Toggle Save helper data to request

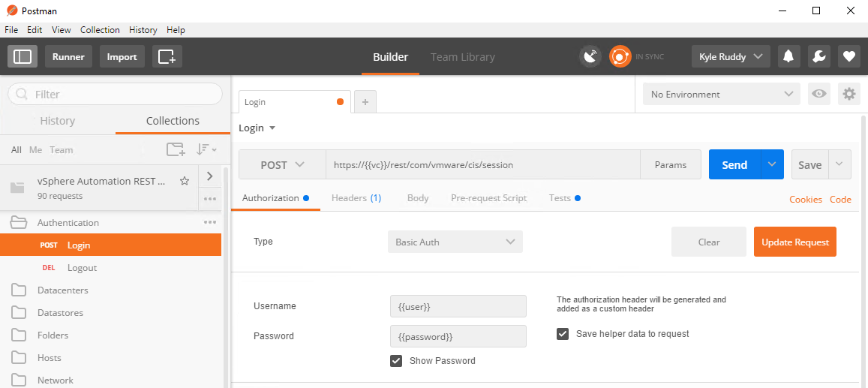point(563,334)
